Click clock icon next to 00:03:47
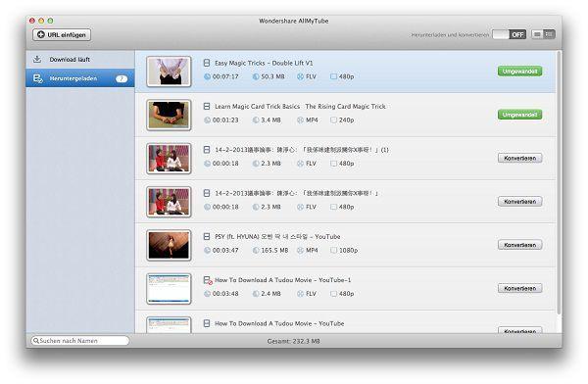 [x=207, y=250]
